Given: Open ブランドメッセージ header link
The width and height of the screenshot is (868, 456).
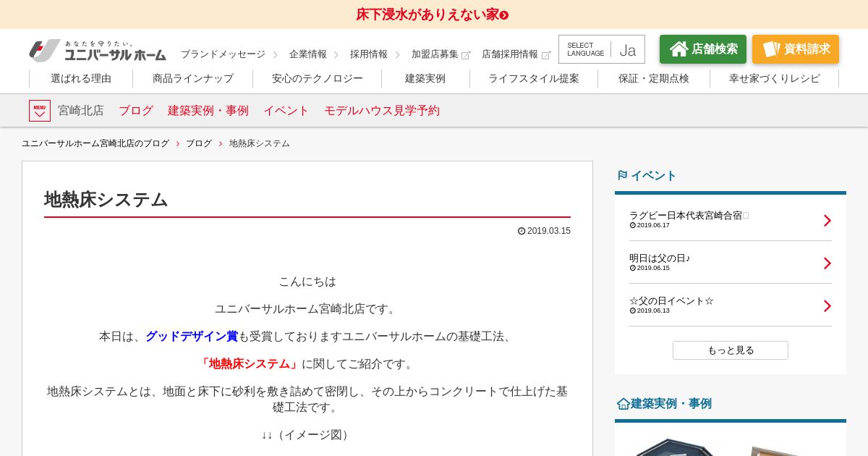Looking at the screenshot, I should click(x=223, y=54).
